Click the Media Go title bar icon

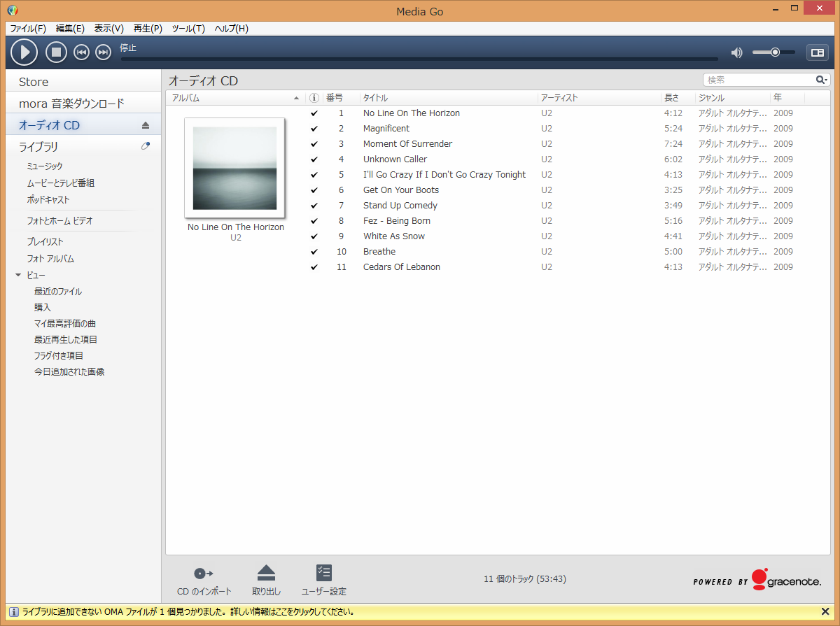click(12, 10)
